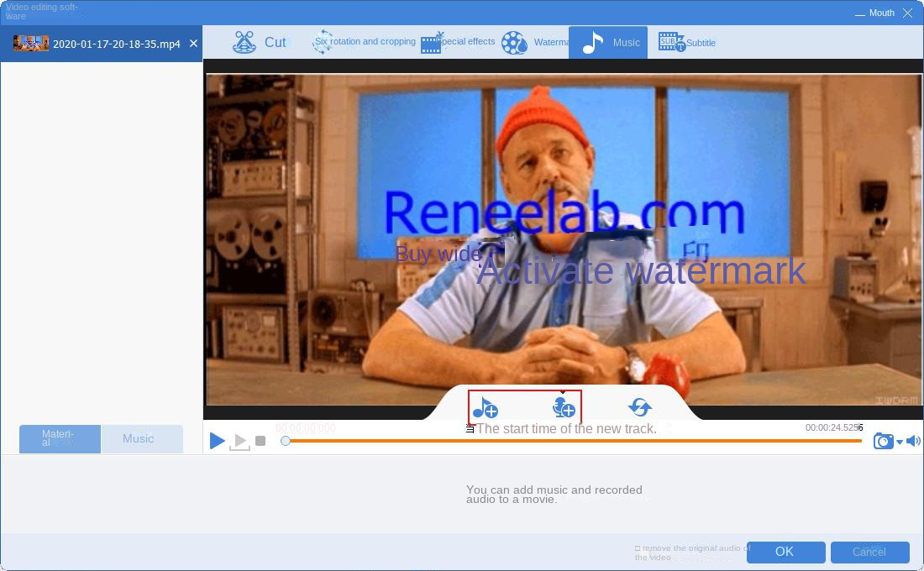Minimize the video editing window
The image size is (924, 571).
(860, 13)
